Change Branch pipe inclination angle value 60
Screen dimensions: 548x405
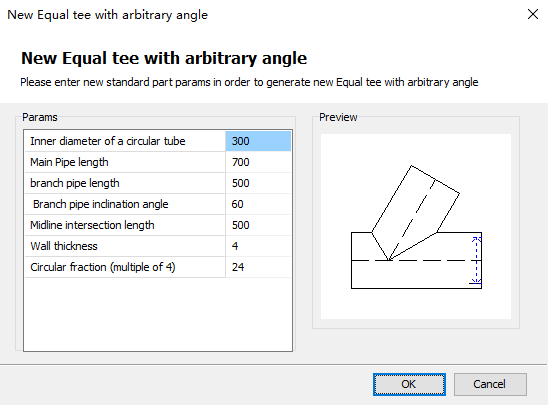pyautogui.click(x=258, y=204)
